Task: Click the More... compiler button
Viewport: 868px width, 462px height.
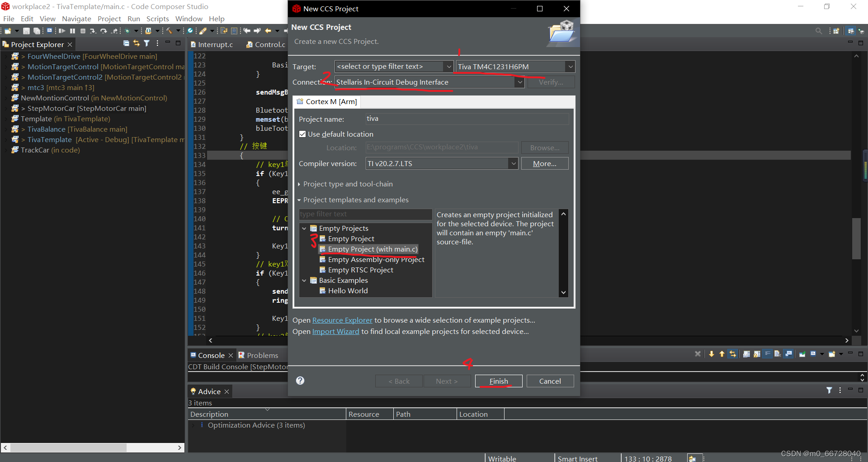Action: [545, 163]
